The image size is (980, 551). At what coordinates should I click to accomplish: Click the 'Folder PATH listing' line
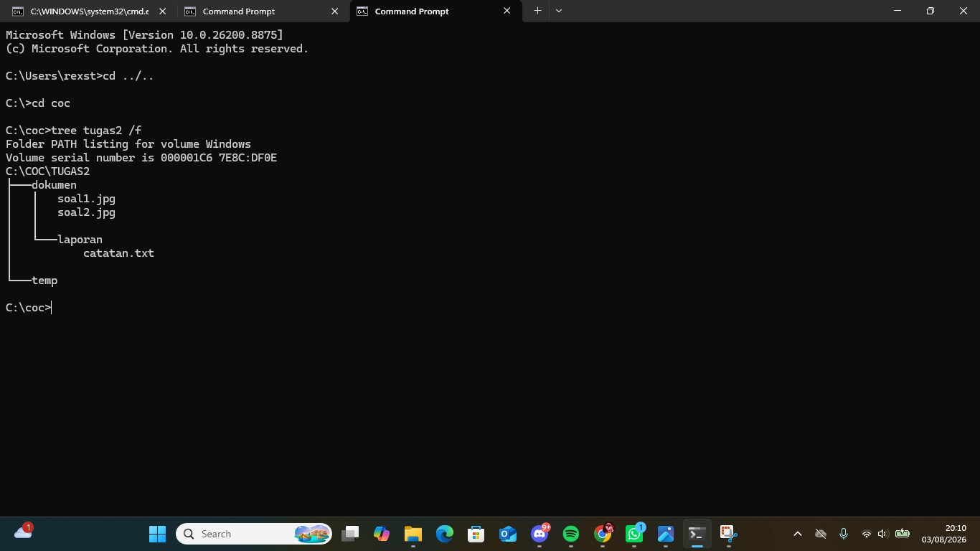[128, 144]
